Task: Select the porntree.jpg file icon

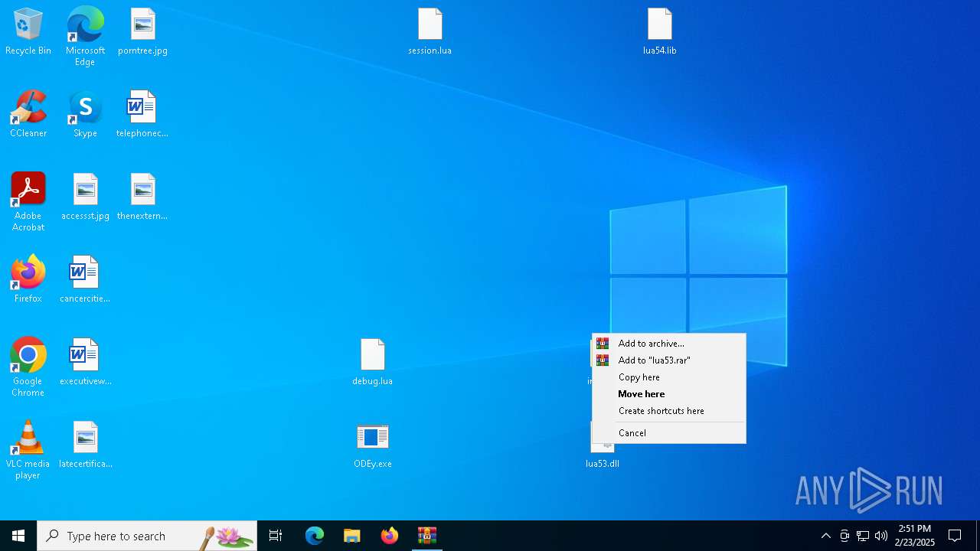Action: point(142,32)
